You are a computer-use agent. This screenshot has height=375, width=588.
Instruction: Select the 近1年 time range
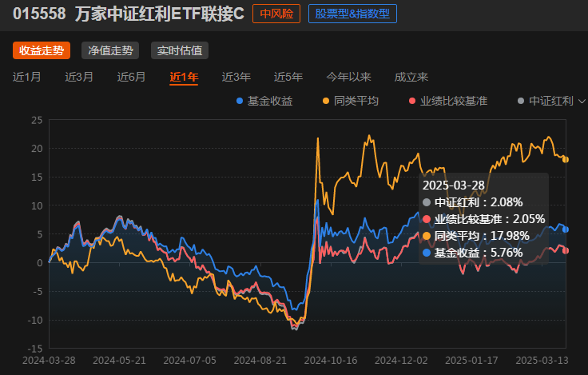(184, 77)
